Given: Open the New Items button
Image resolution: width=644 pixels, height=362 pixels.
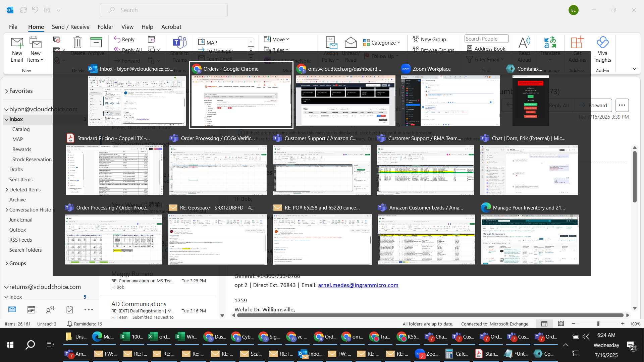Looking at the screenshot, I should coord(35,50).
